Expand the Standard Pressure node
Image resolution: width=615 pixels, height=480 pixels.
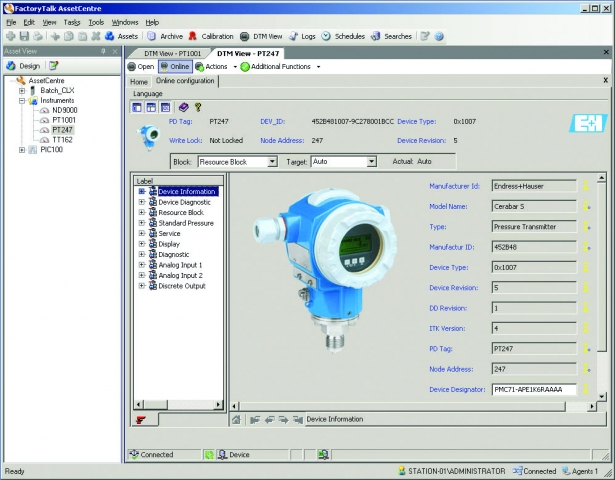[142, 223]
